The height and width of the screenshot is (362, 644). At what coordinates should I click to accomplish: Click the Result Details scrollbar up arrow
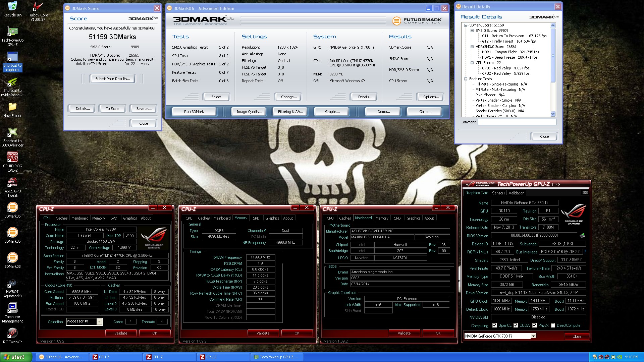[x=553, y=25]
